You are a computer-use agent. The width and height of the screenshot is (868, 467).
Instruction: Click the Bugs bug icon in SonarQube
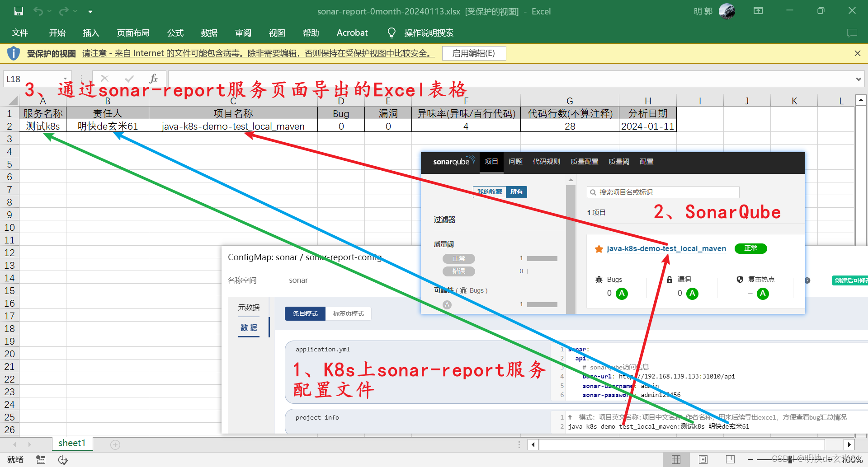pyautogui.click(x=599, y=280)
